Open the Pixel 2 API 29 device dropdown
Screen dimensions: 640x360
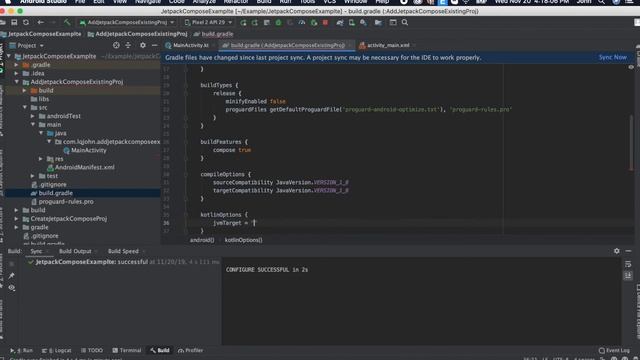coord(208,22)
